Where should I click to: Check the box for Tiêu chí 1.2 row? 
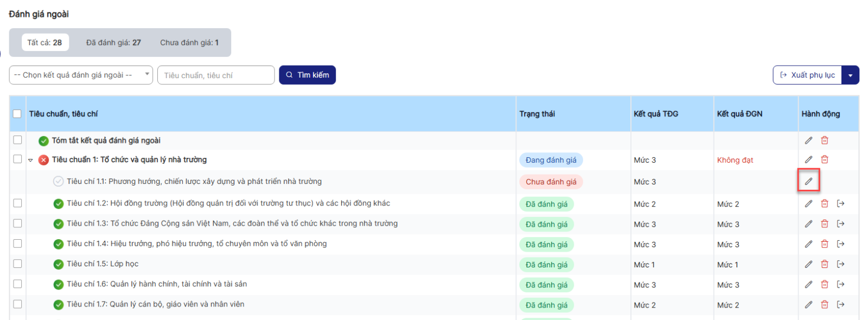click(17, 203)
